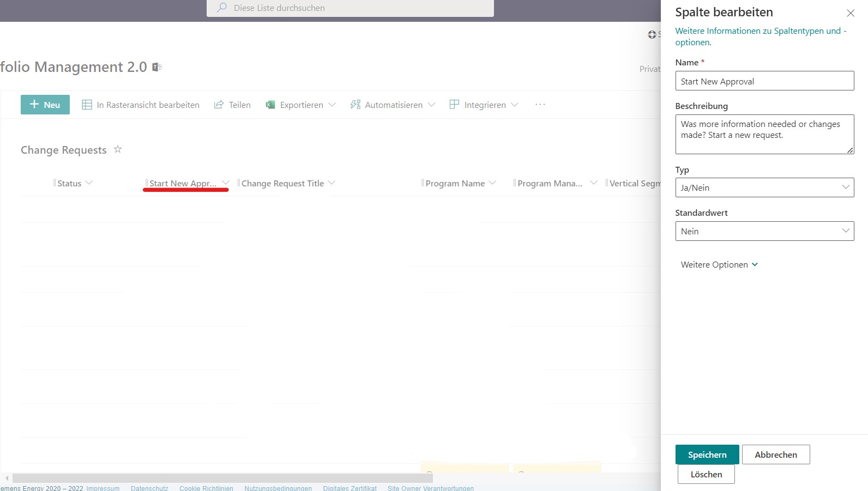This screenshot has width=868, height=491.
Task: Open Site Owner Verantwortungen footer link
Action: (x=431, y=488)
